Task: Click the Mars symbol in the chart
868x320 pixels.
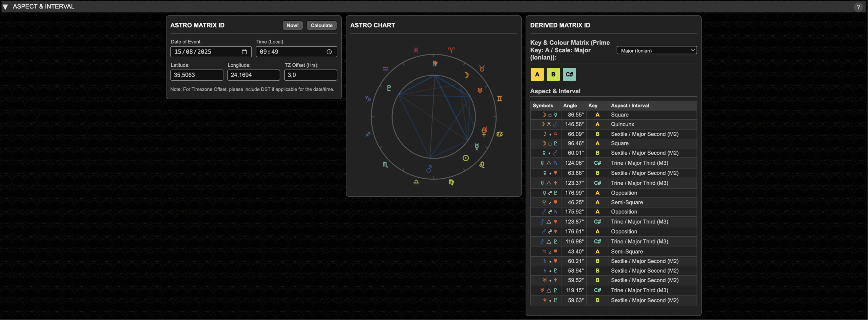Action: click(x=429, y=168)
